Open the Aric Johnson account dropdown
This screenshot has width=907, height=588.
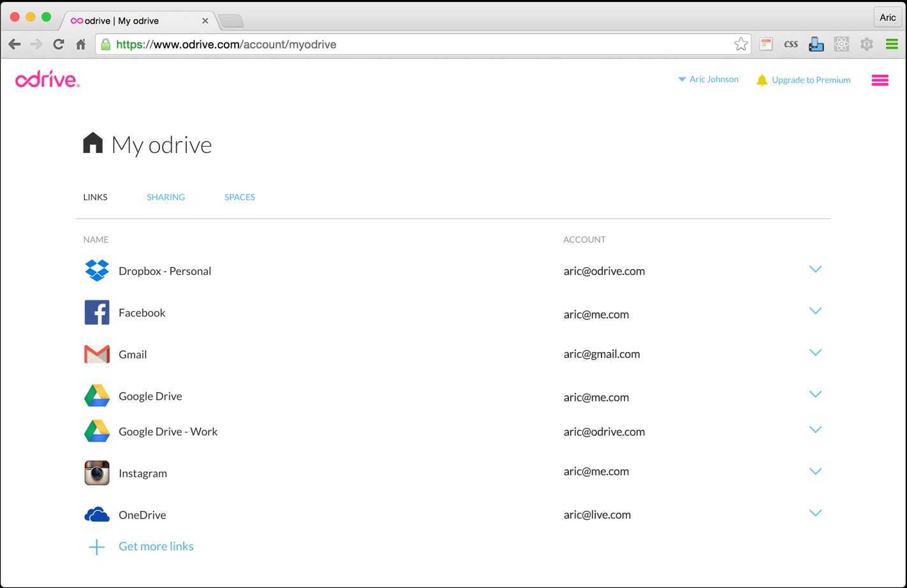(x=708, y=79)
